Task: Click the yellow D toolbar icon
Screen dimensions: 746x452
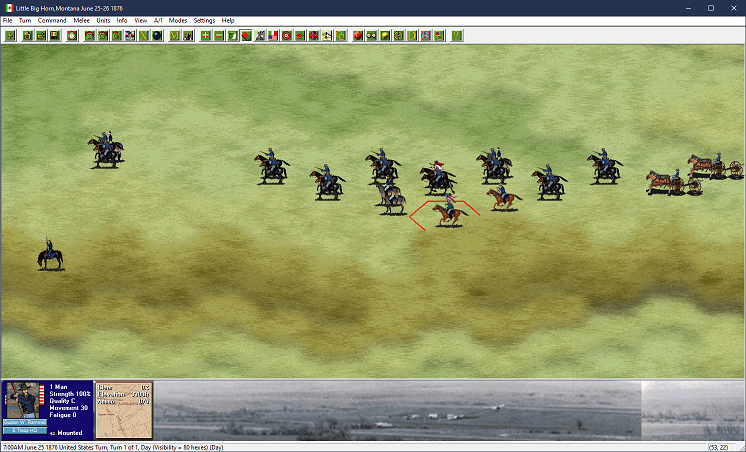Action: point(412,36)
